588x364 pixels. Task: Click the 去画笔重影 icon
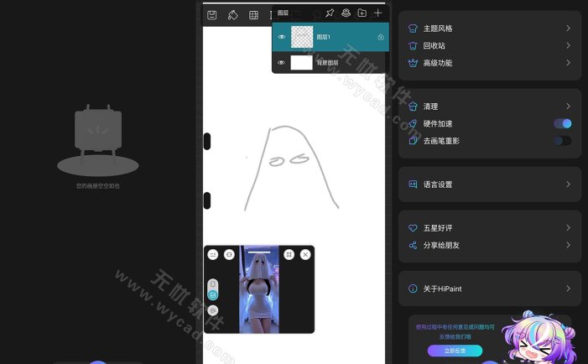pyautogui.click(x=413, y=141)
